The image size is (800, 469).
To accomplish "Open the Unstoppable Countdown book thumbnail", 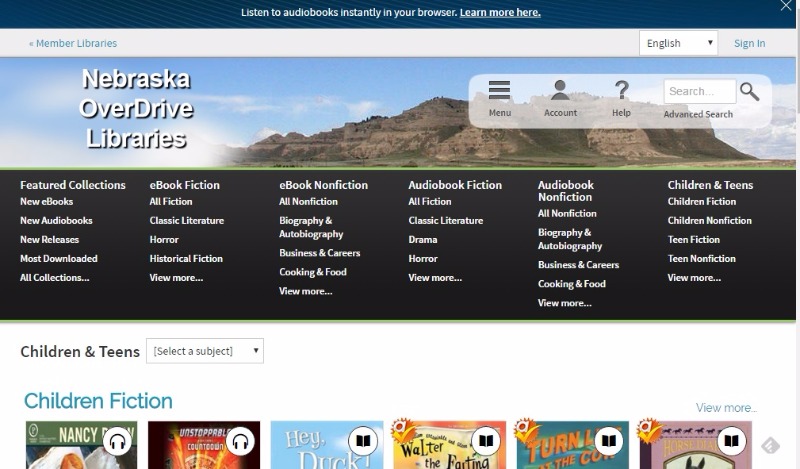I will (204, 445).
